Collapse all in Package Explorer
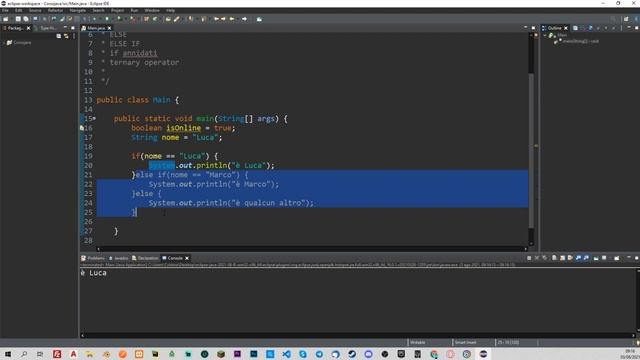Image resolution: width=640 pixels, height=360 pixels. pos(58,36)
